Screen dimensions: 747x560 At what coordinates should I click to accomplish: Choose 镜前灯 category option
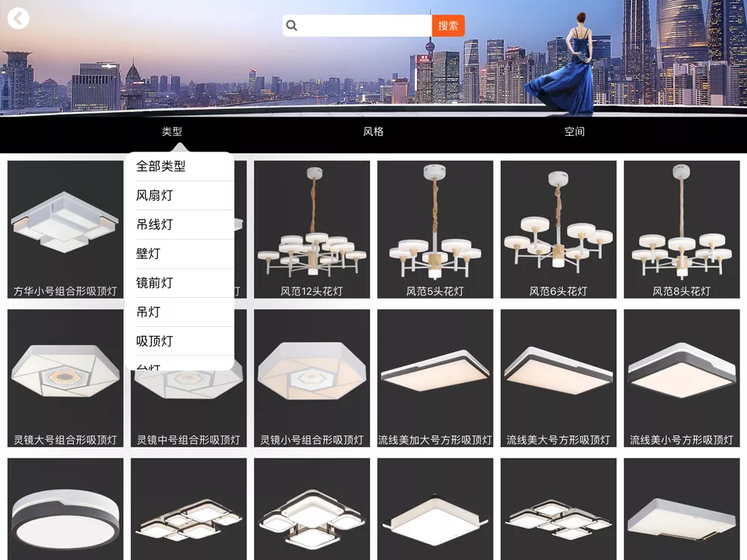(155, 283)
